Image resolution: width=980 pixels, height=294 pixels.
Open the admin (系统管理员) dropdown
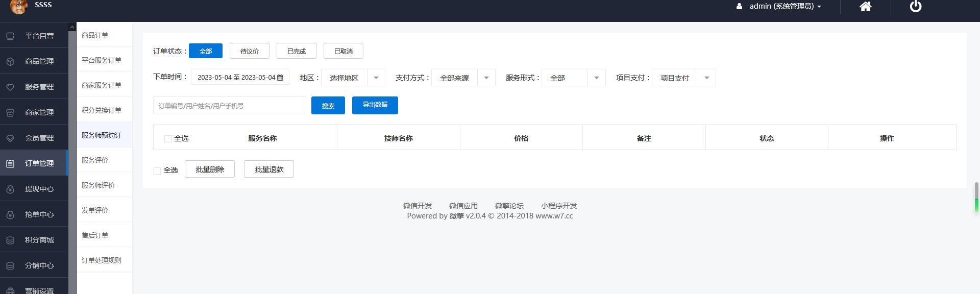[785, 7]
